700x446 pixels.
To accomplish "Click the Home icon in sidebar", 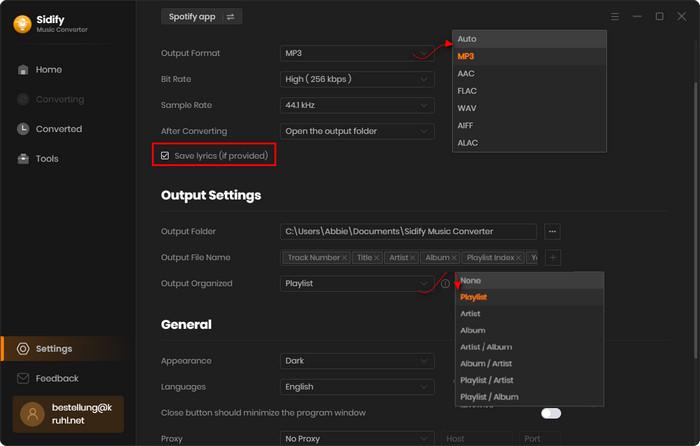I will coord(22,70).
